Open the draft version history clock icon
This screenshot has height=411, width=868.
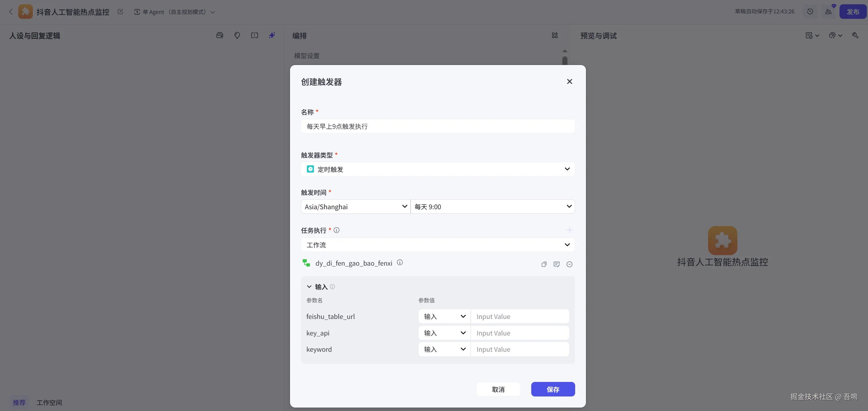[810, 11]
